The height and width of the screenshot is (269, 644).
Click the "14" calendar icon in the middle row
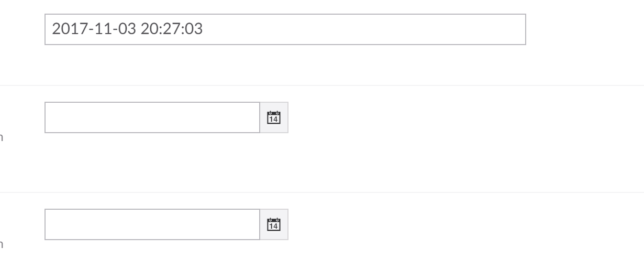[x=274, y=117]
